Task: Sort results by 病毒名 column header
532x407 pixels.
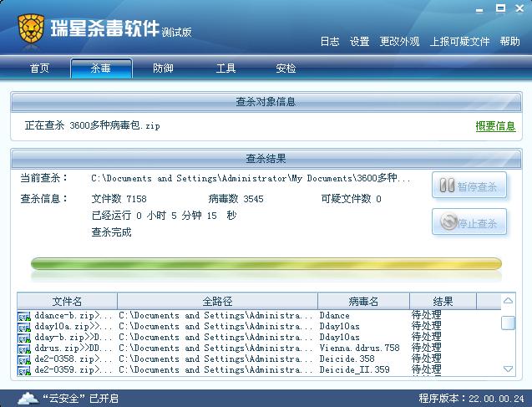Action: tap(363, 301)
